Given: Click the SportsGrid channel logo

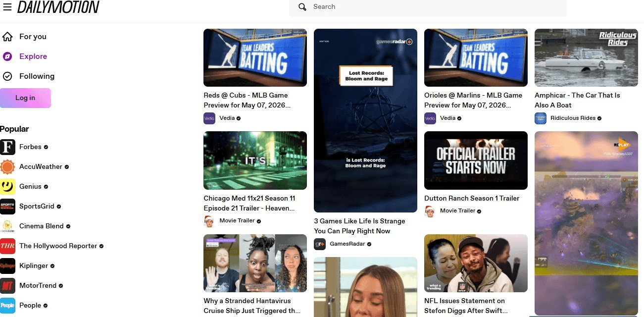Looking at the screenshot, I should (x=7, y=207).
